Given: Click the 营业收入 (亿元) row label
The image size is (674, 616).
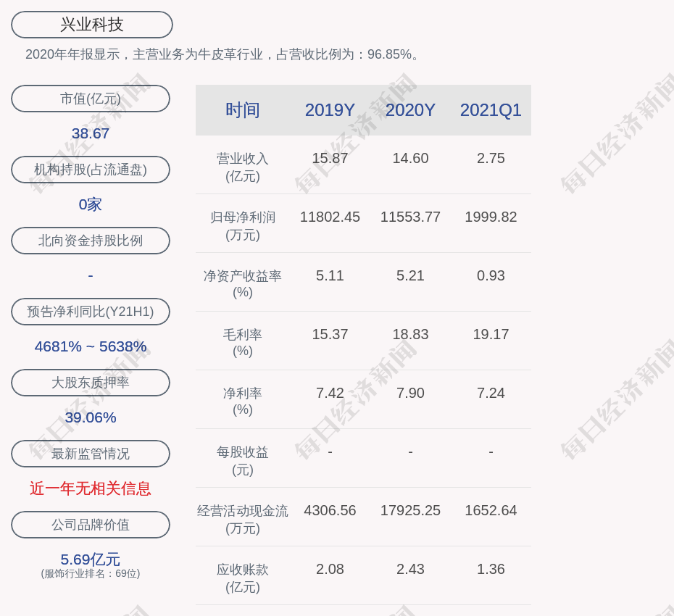Looking at the screenshot, I should coord(243,167).
